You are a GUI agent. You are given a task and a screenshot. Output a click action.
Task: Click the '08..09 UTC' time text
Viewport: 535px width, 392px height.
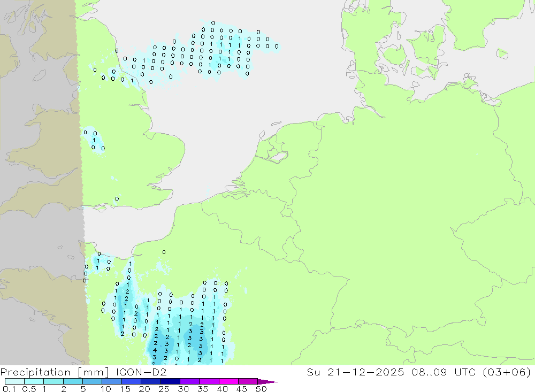pos(444,372)
